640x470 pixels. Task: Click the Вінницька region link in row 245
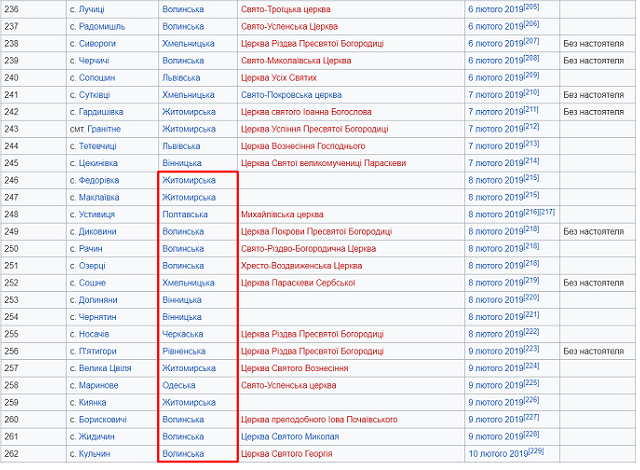point(182,164)
